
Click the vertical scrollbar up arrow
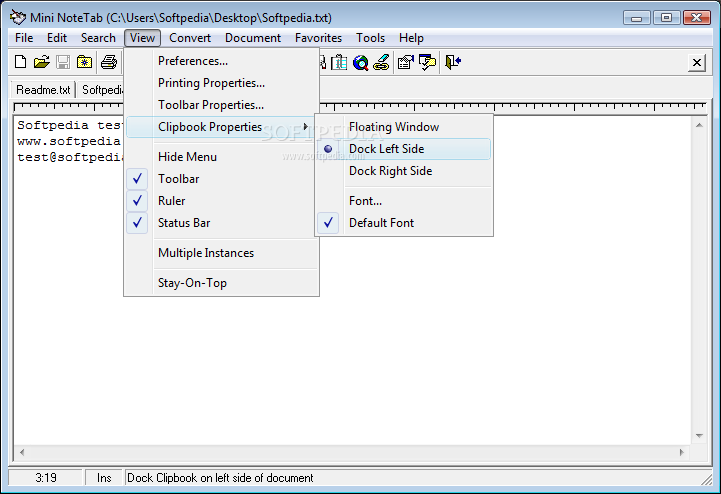tap(699, 125)
